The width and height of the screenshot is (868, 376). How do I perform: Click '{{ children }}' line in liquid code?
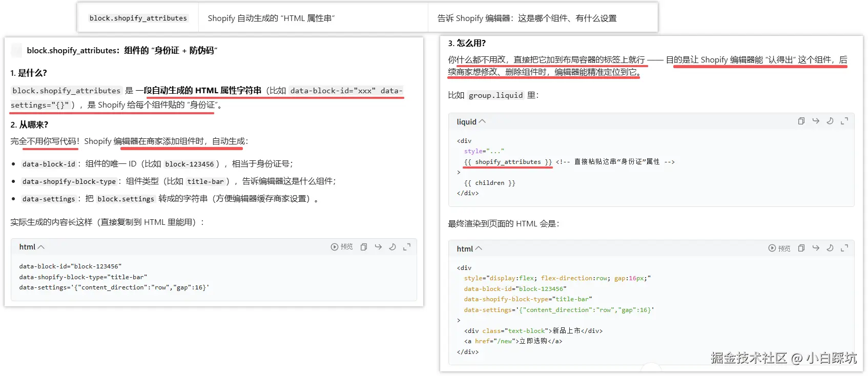tap(490, 183)
